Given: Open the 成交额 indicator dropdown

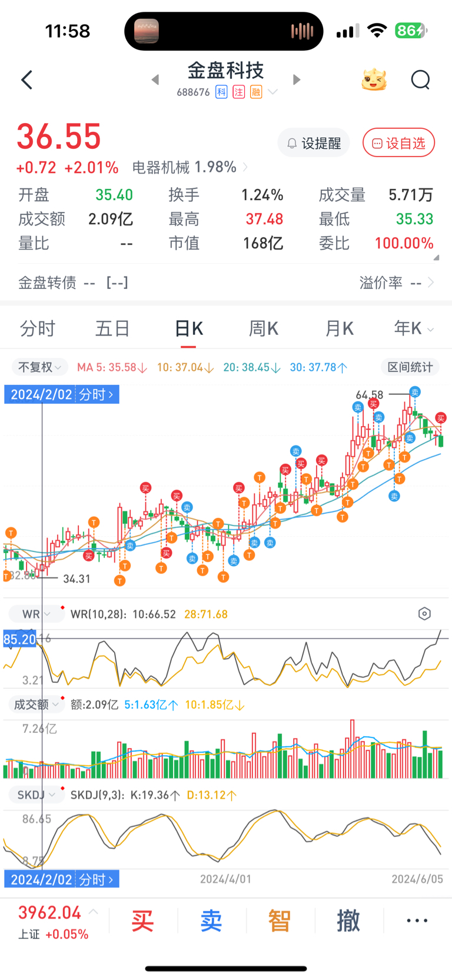Looking at the screenshot, I should tap(36, 705).
